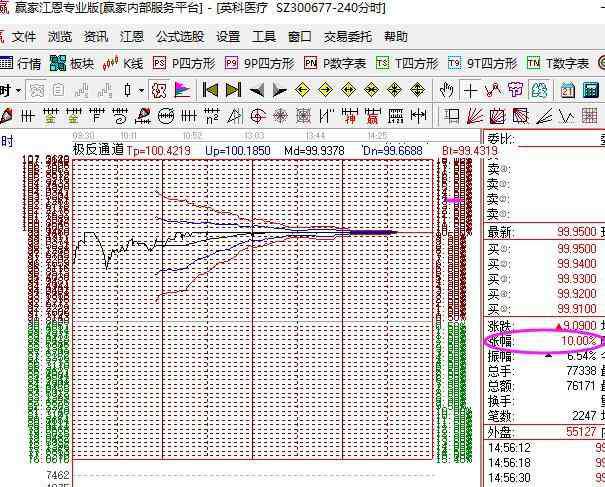Screen dimensions: 605x487
Task: Jump to first bar with skip-back arrow
Action: click(x=210, y=90)
